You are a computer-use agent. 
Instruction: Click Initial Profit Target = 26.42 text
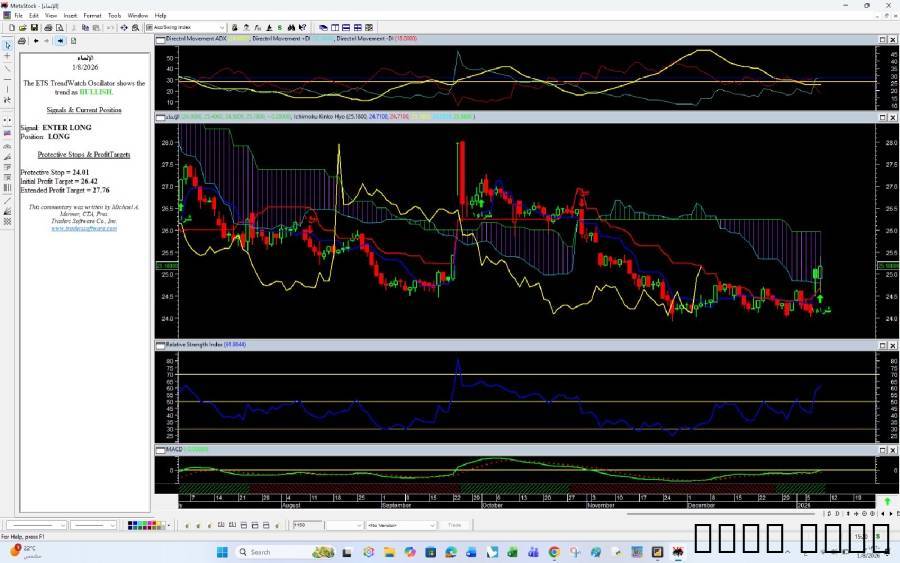59,181
